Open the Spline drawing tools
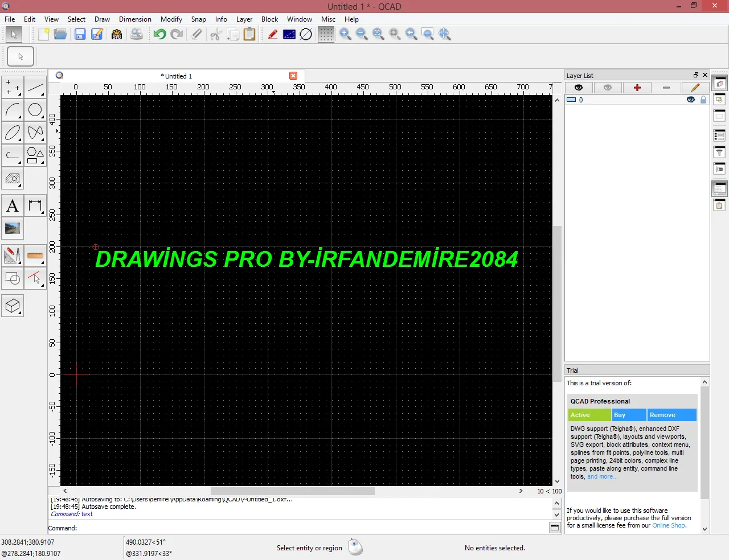Image resolution: width=729 pixels, height=560 pixels. 35,133
